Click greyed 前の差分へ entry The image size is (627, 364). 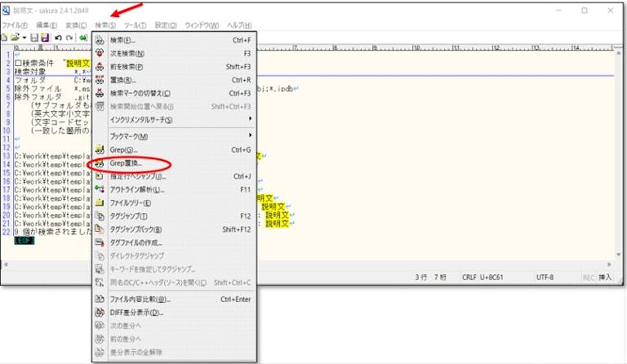175,339
